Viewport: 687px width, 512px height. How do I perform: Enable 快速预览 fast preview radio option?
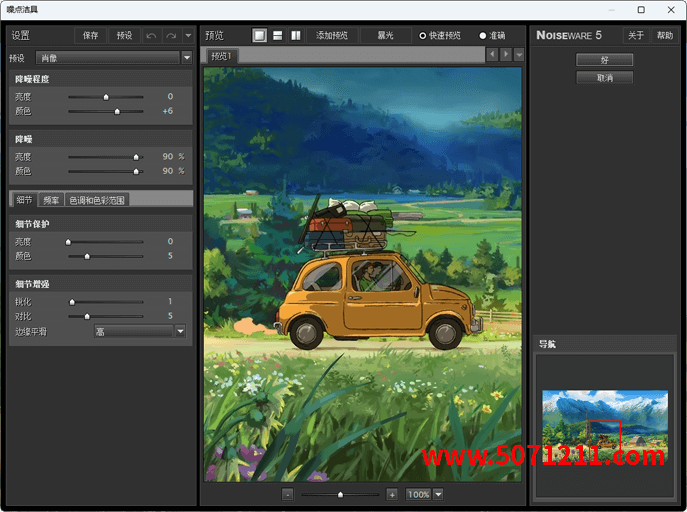(422, 35)
